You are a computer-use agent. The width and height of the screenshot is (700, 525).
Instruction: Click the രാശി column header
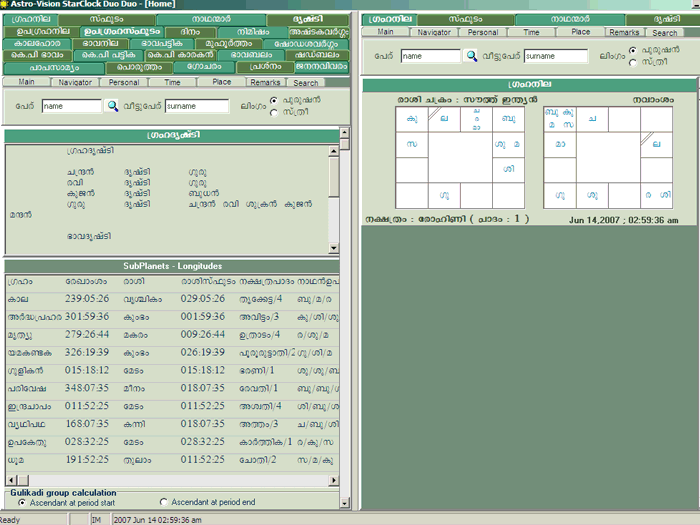(134, 282)
